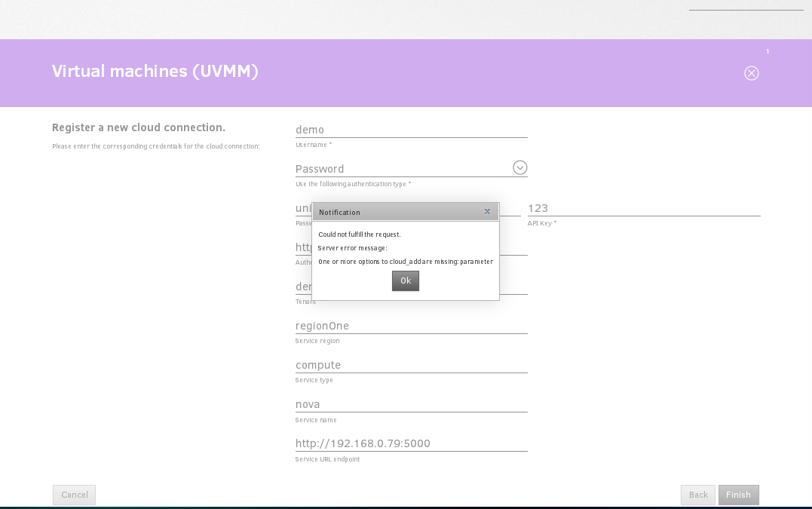Dismiss Notification dialog with its x icon
This screenshot has width=812, height=509.
click(x=487, y=212)
